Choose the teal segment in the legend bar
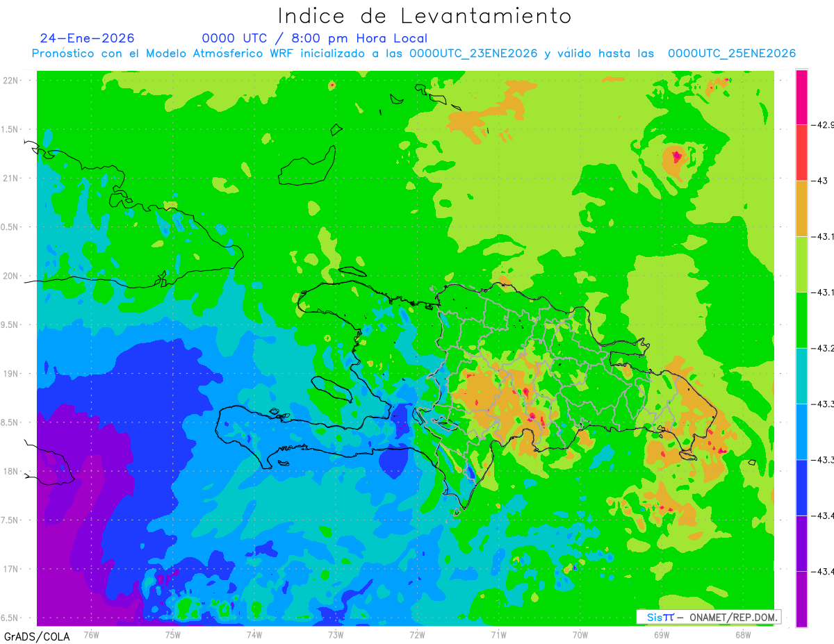Image resolution: width=834 pixels, height=644 pixels. (801, 376)
